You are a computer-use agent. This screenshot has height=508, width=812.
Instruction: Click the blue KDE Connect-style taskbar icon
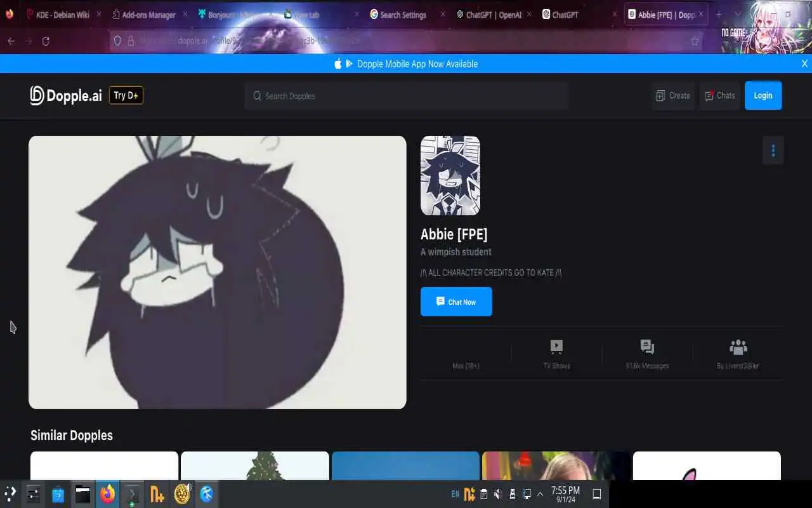[207, 493]
